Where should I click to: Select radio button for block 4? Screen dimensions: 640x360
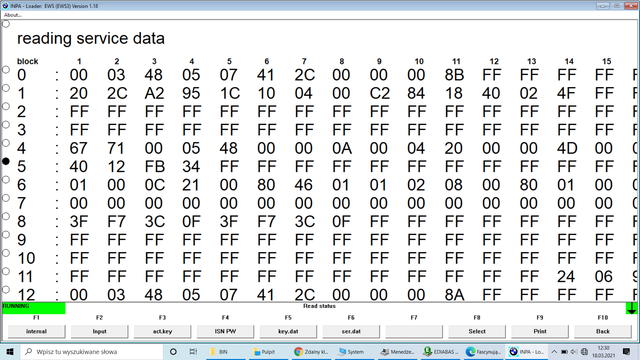(x=6, y=143)
